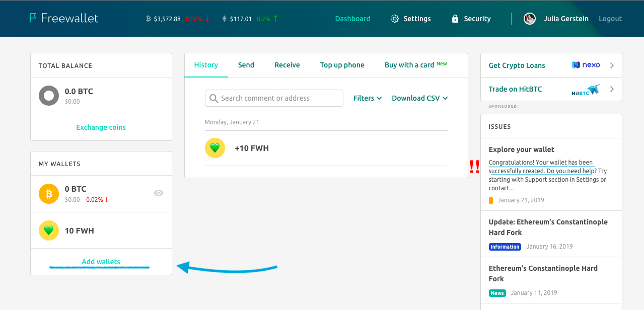The width and height of the screenshot is (644, 310).
Task: Switch to the Send tab
Action: [x=246, y=65]
